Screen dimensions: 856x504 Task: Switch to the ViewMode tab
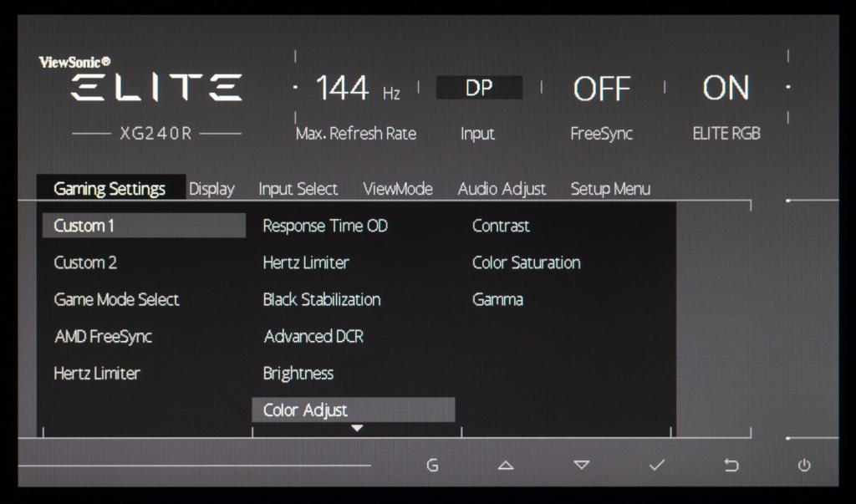(398, 189)
